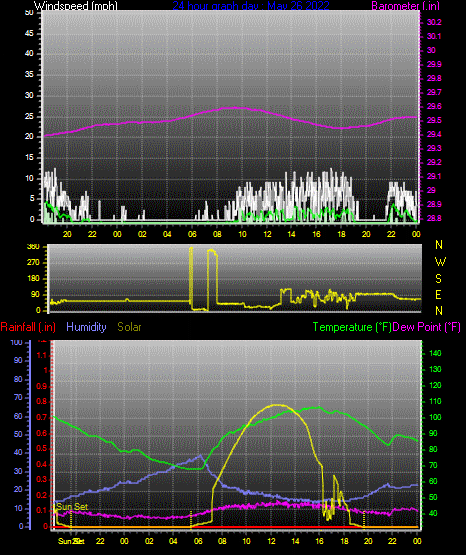Viewport: 466px width, 555px height.
Task: Click the blue humidity scale value "80"
Action: click(x=18, y=379)
